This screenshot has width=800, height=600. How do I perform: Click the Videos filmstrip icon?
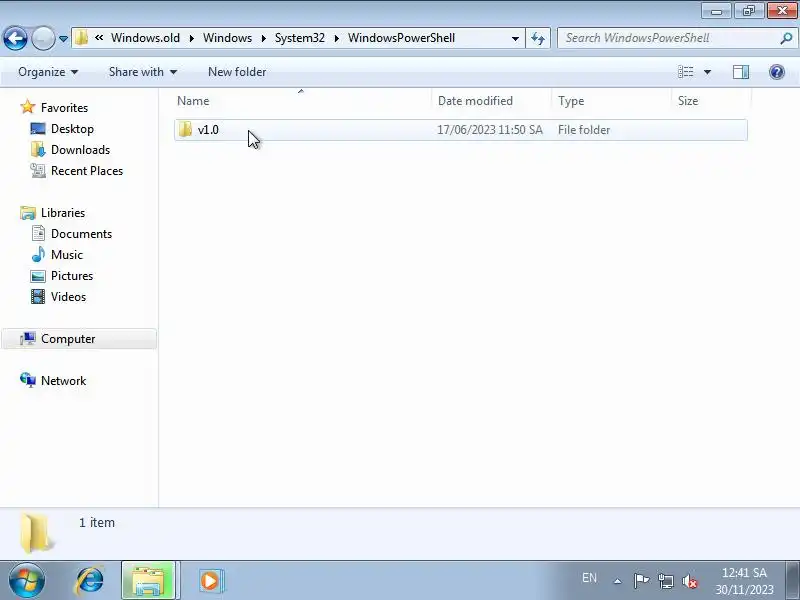tap(38, 297)
